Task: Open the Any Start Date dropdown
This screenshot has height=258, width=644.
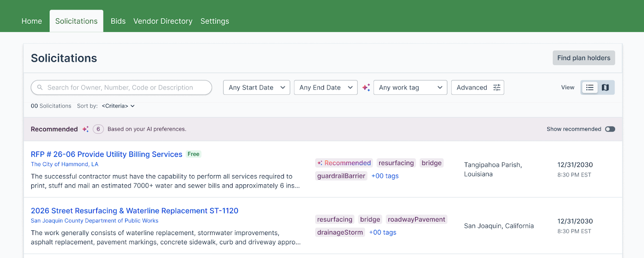Action: (256, 87)
